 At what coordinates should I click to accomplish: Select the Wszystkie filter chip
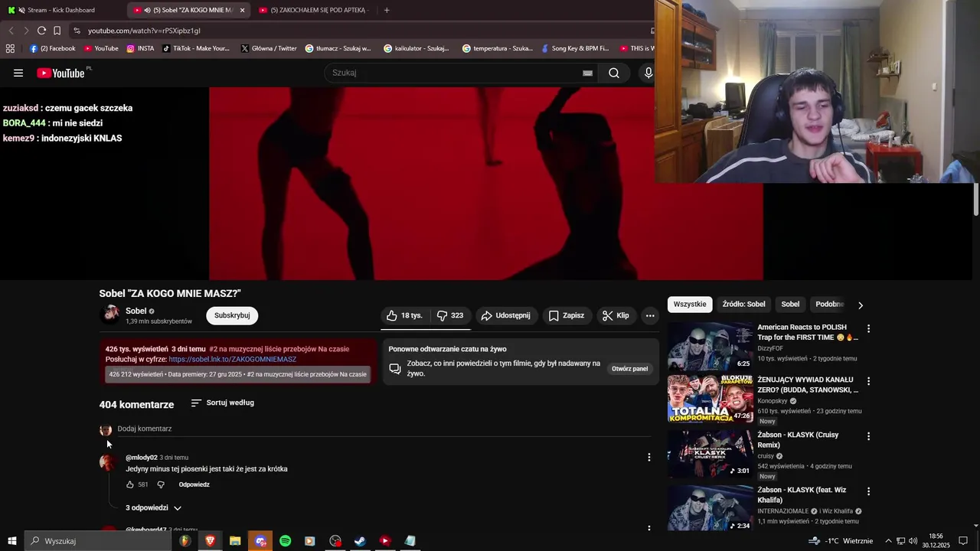point(690,305)
